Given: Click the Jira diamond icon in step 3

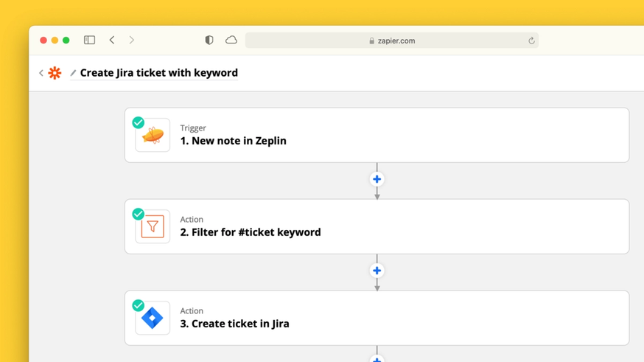Looking at the screenshot, I should pyautogui.click(x=153, y=319).
